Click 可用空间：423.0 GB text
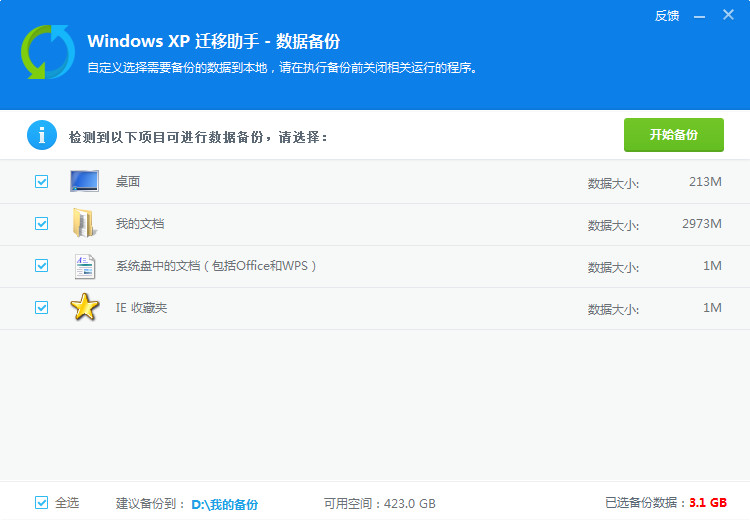 coord(380,504)
